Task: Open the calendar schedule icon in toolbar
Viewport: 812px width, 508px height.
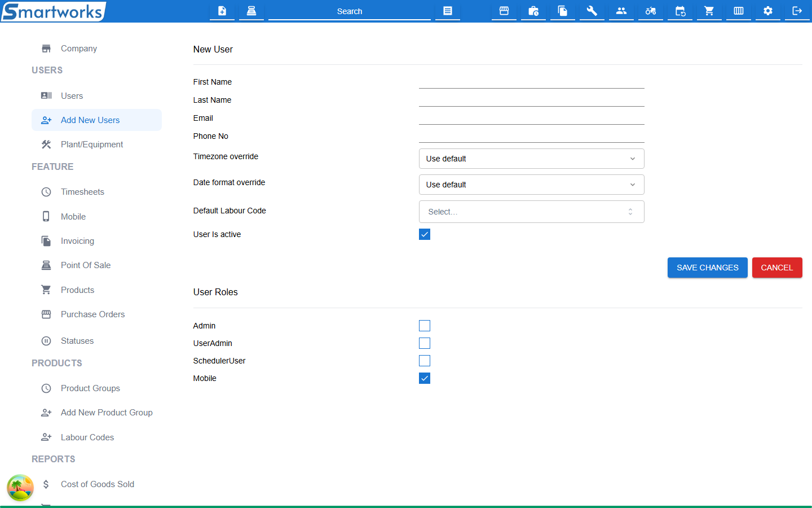Action: click(x=680, y=11)
